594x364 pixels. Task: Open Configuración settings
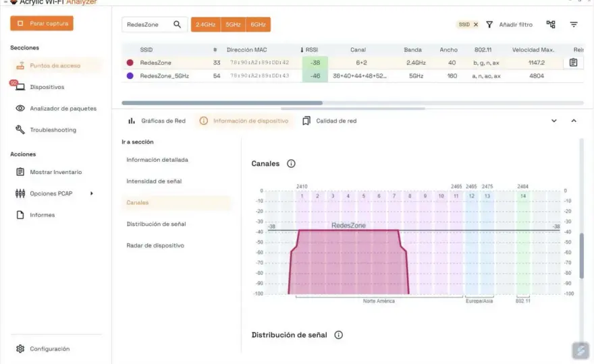(x=50, y=349)
